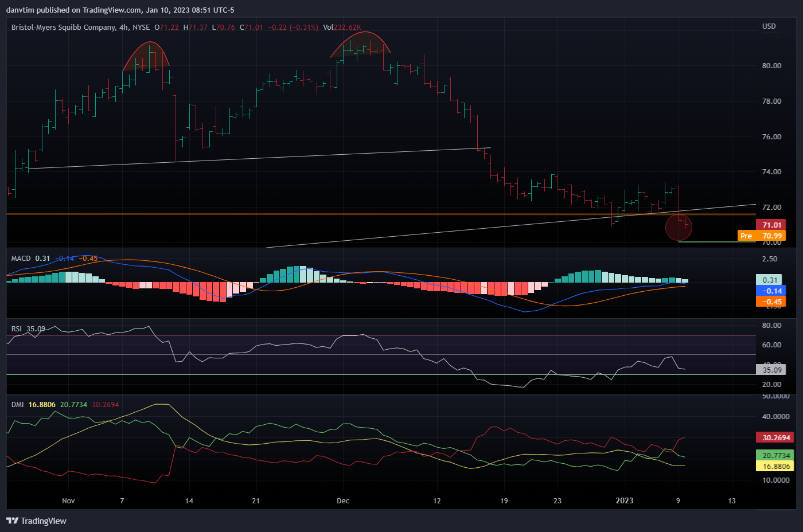Select the high value H71.37
Screen dimensions: 803x532
(x=195, y=27)
